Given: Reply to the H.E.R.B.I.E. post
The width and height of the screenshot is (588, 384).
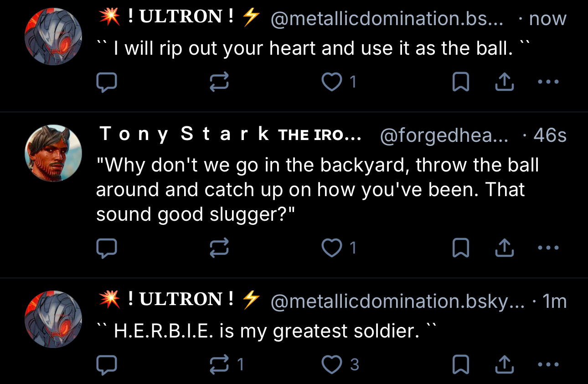Looking at the screenshot, I should [107, 364].
